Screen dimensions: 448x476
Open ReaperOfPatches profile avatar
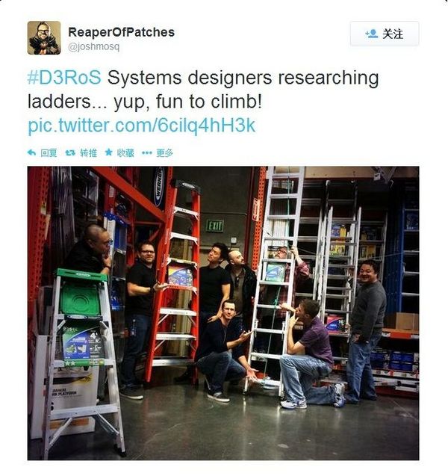coord(44,38)
